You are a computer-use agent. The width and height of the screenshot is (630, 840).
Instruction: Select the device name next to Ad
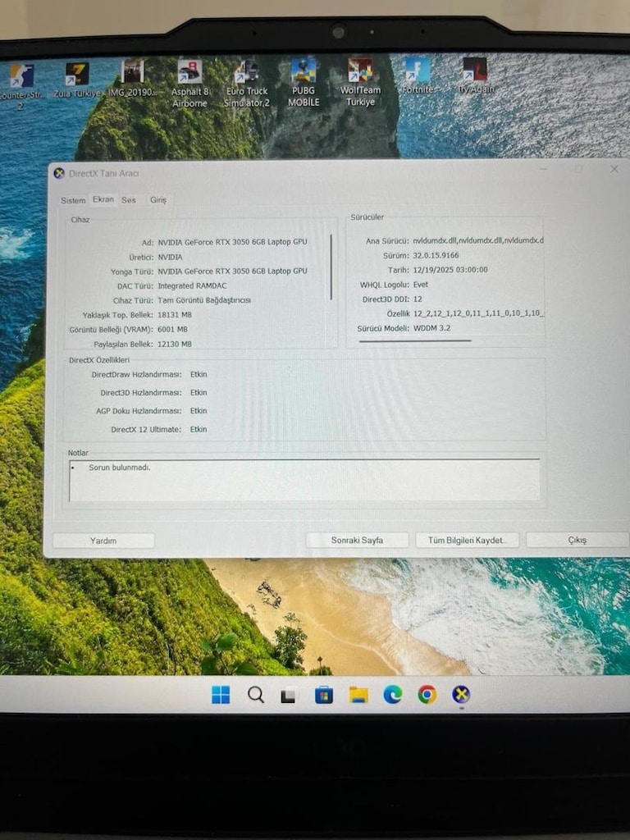point(232,242)
